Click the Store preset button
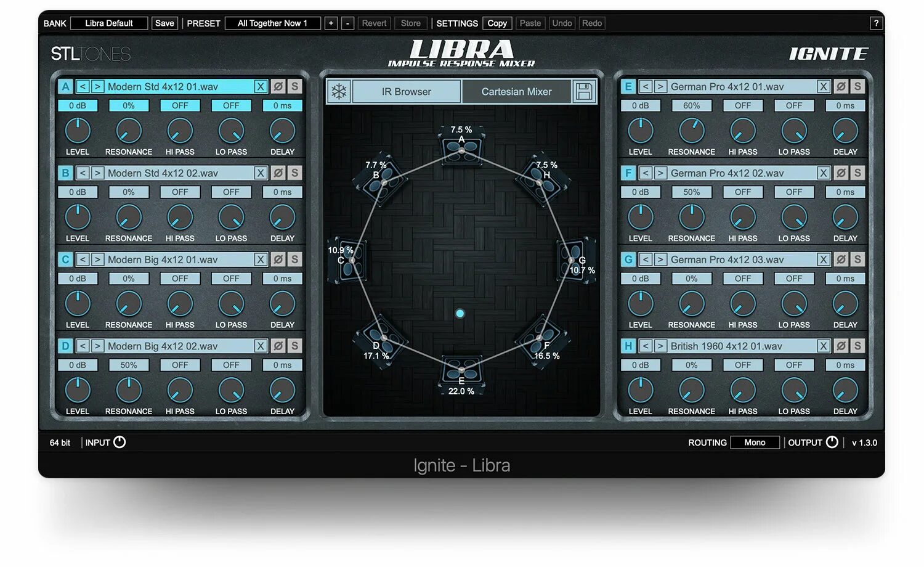Image resolution: width=924 pixels, height=567 pixels. coord(411,23)
